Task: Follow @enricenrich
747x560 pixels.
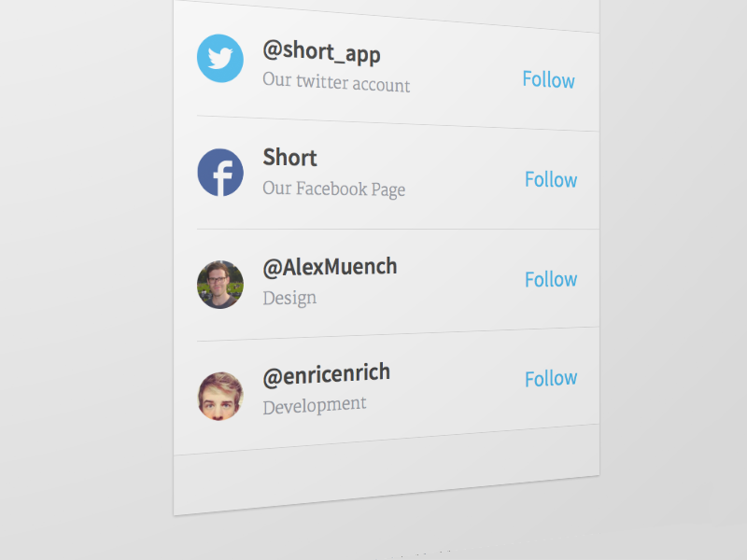Action: [x=551, y=379]
